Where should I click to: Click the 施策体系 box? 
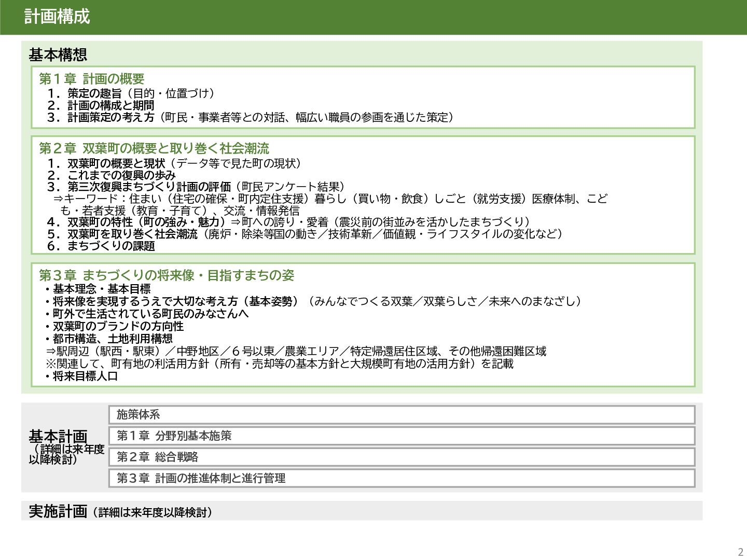click(402, 415)
